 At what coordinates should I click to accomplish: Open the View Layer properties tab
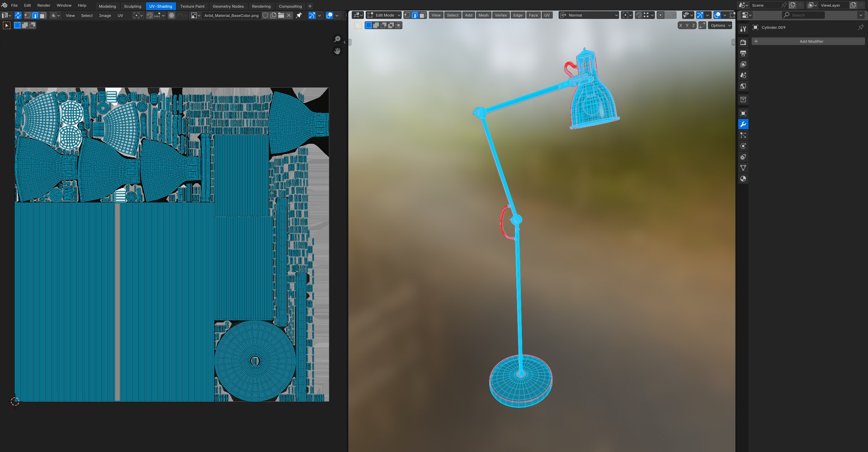point(743,64)
